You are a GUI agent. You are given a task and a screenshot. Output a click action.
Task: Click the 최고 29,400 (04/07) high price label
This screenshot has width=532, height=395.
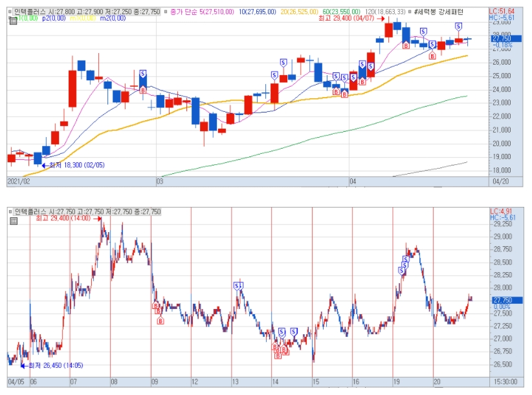tap(344, 19)
